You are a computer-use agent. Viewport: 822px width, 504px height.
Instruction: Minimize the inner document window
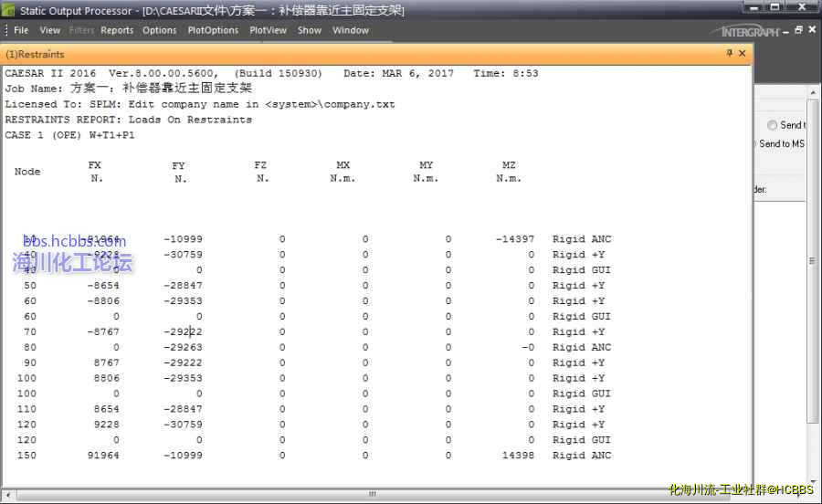tap(785, 31)
